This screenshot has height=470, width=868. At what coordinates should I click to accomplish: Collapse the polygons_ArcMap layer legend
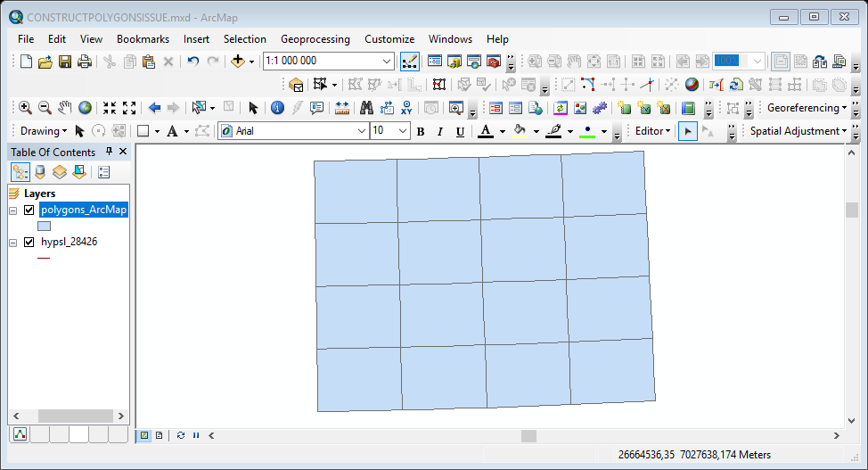point(12,210)
